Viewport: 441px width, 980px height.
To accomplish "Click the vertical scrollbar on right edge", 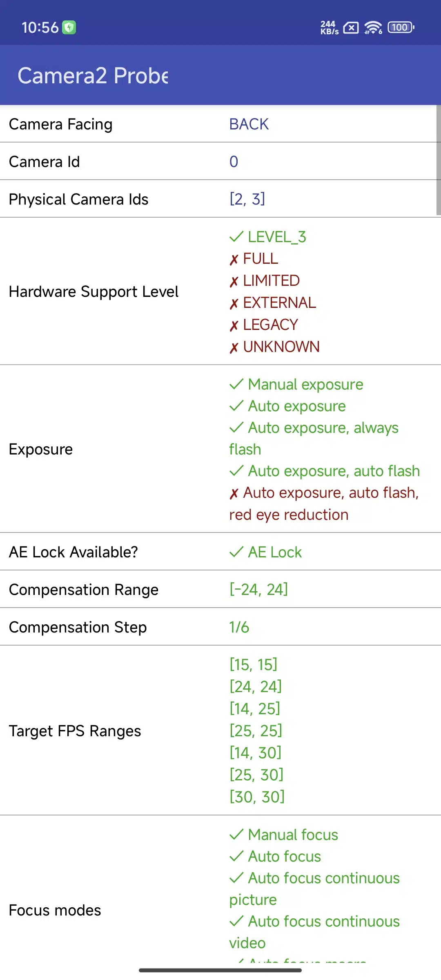I will tap(439, 160).
